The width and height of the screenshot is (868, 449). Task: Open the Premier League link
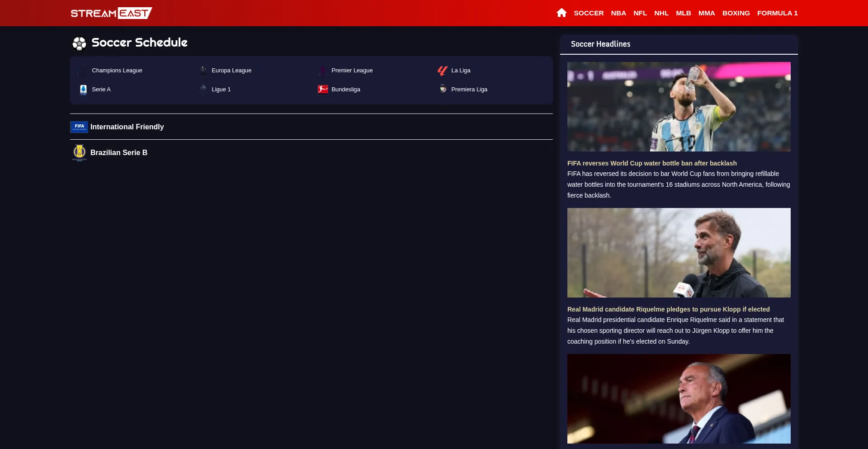point(352,71)
